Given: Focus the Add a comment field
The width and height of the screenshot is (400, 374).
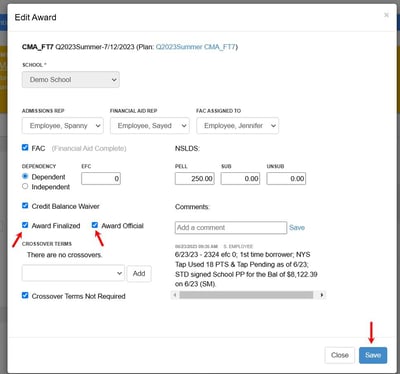Looking at the screenshot, I should [231, 228].
